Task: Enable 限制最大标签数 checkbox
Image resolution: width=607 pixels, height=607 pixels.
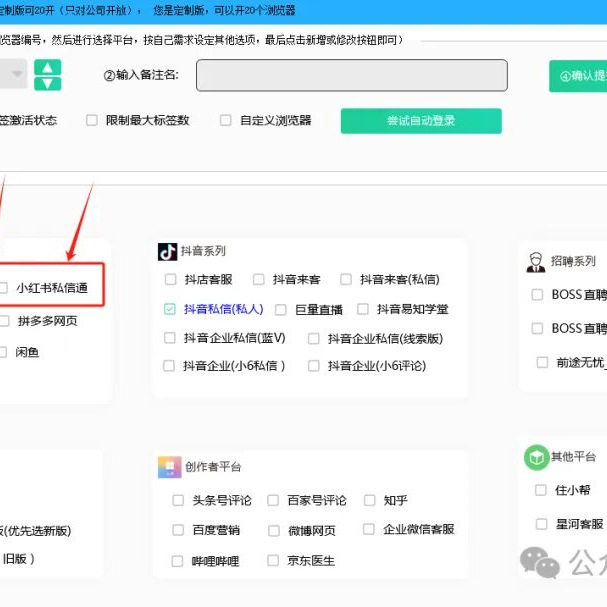Action: coord(92,120)
